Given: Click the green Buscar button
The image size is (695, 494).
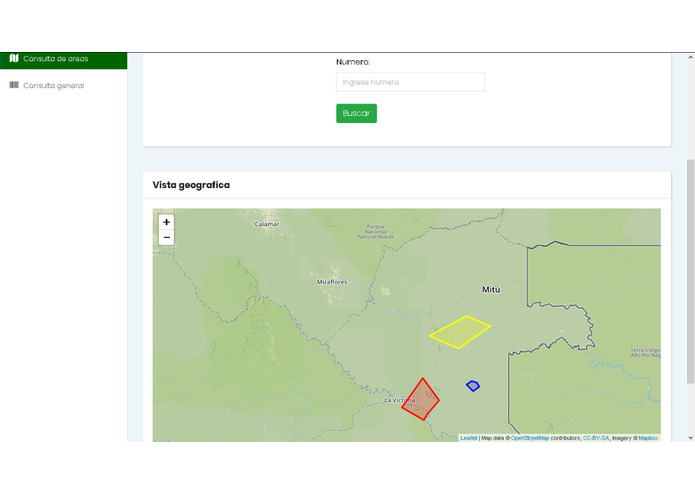Looking at the screenshot, I should pyautogui.click(x=356, y=113).
